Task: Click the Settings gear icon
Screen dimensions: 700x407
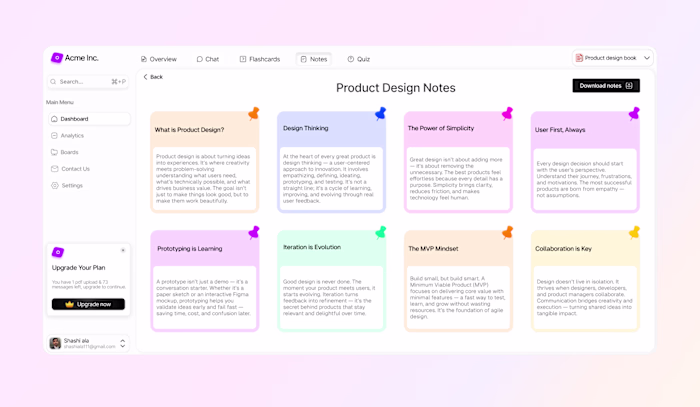Action: [55, 185]
